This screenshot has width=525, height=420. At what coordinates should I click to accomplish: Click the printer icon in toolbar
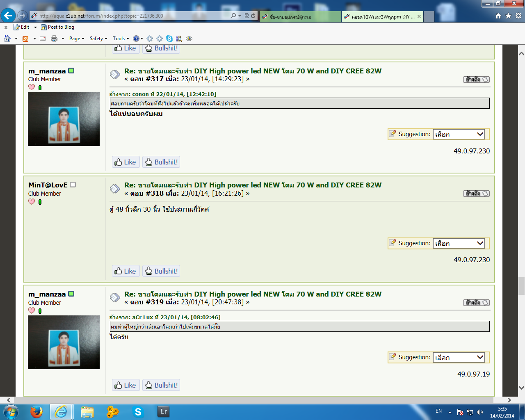(x=54, y=39)
